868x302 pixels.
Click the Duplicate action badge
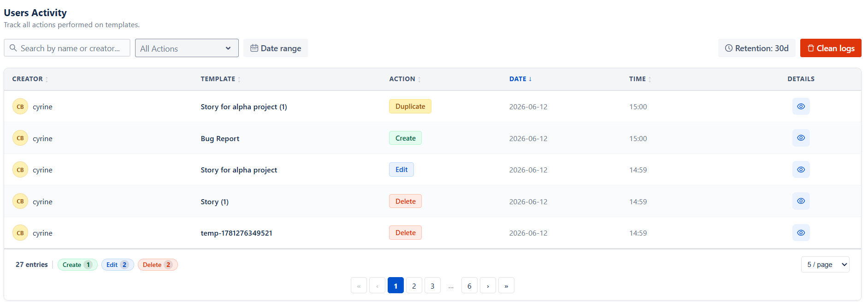tap(410, 107)
